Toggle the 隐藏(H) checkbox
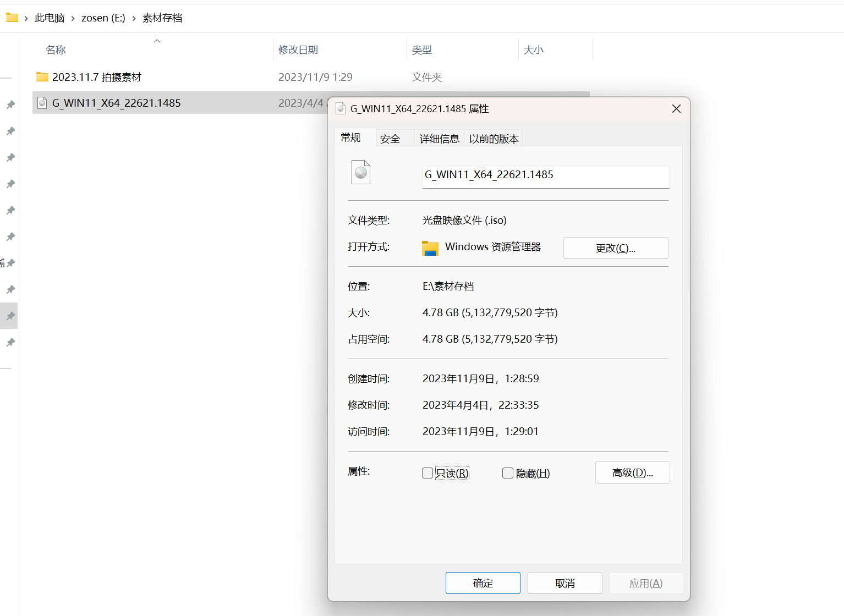844x616 pixels. tap(508, 473)
